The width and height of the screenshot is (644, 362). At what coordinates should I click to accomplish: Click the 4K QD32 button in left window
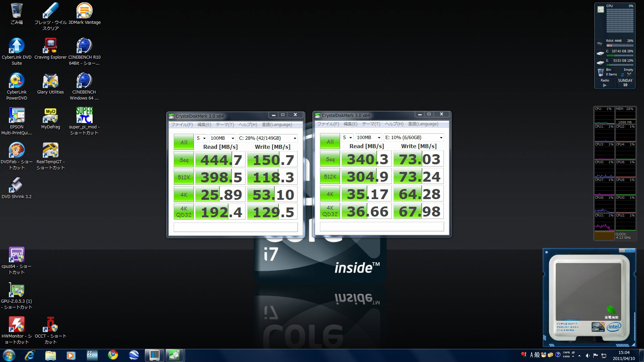point(183,212)
